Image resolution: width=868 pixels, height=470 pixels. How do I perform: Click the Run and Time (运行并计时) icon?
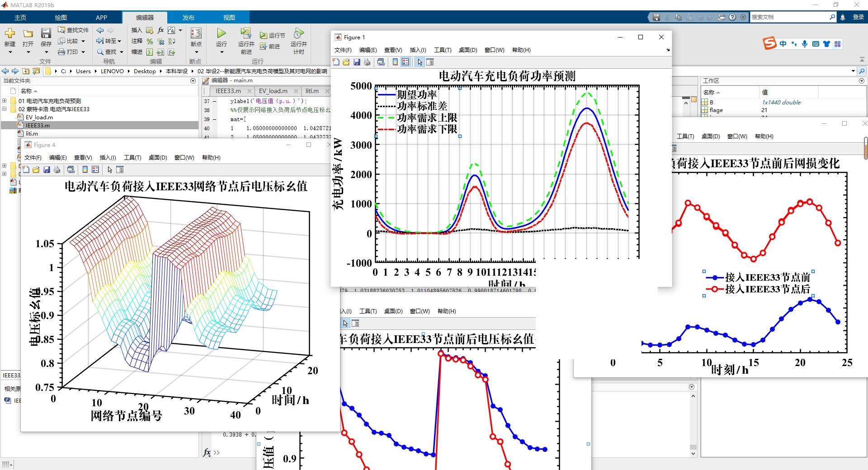[x=298, y=33]
